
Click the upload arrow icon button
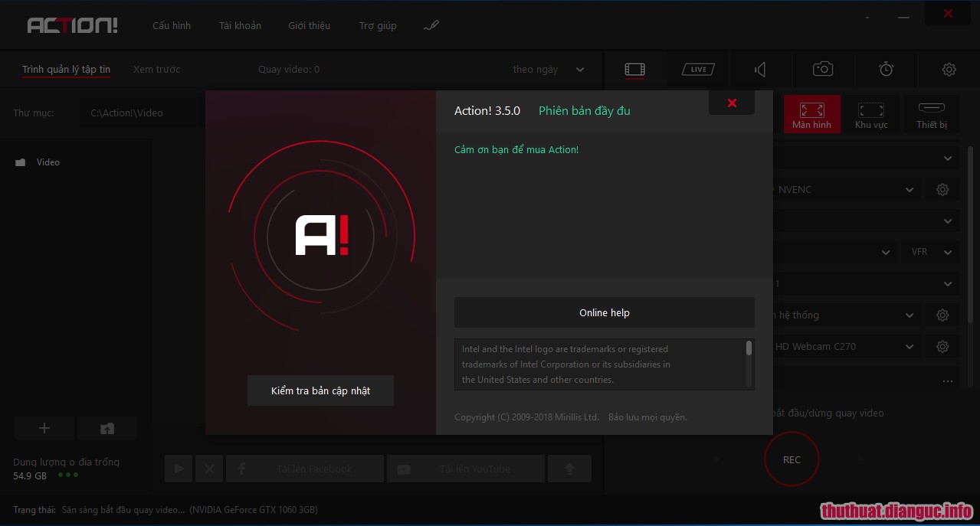[x=569, y=469]
